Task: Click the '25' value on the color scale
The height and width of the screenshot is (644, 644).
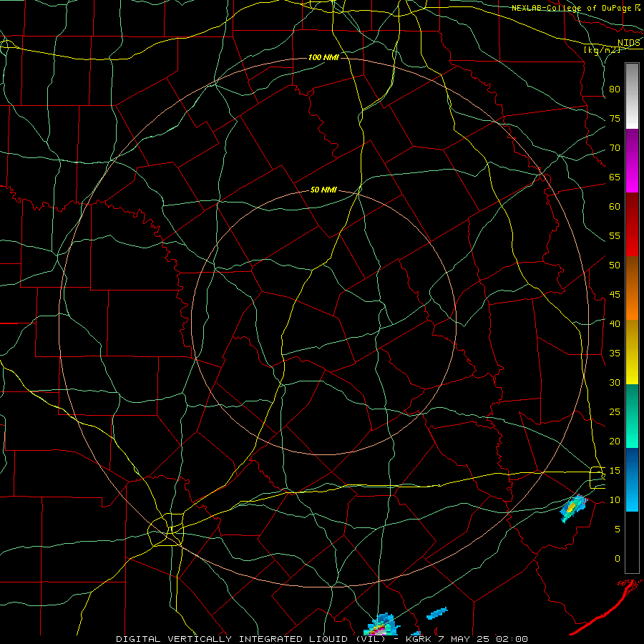Action: click(x=615, y=412)
